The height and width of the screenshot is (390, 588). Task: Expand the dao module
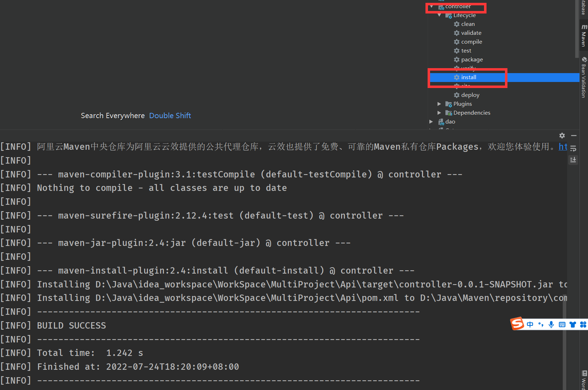click(431, 122)
